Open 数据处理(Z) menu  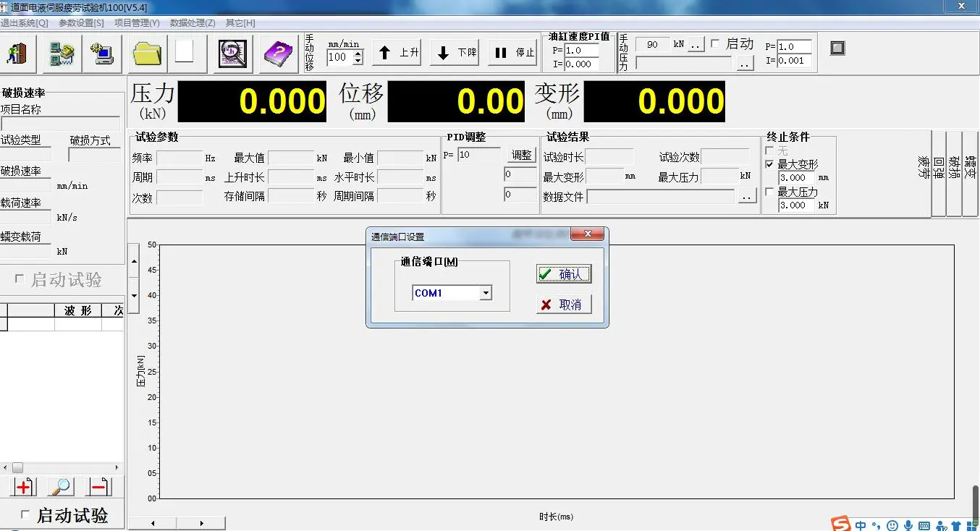(x=193, y=22)
